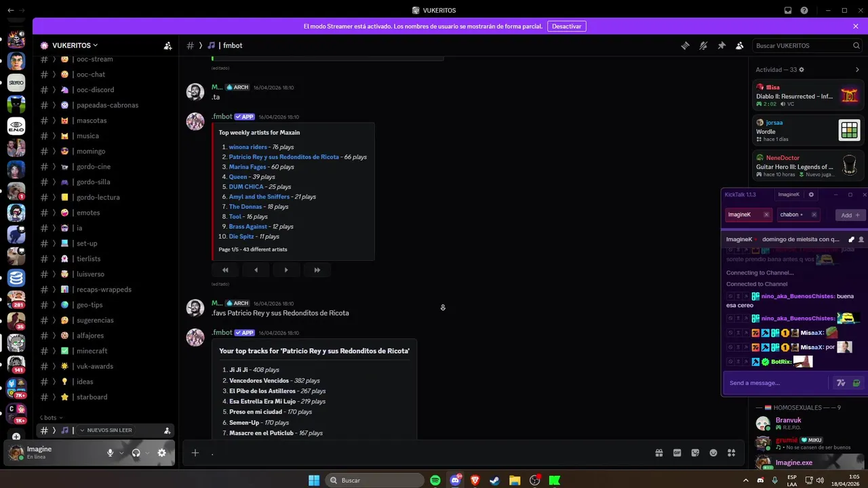This screenshot has height=488, width=868.
Task: Open Spotify from the taskbar
Action: 435,480
